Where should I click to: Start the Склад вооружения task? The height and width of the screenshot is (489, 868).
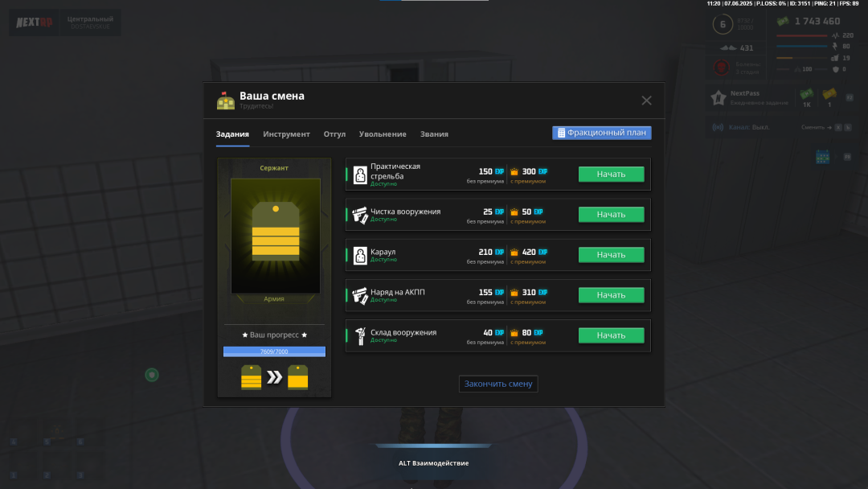[x=611, y=335]
